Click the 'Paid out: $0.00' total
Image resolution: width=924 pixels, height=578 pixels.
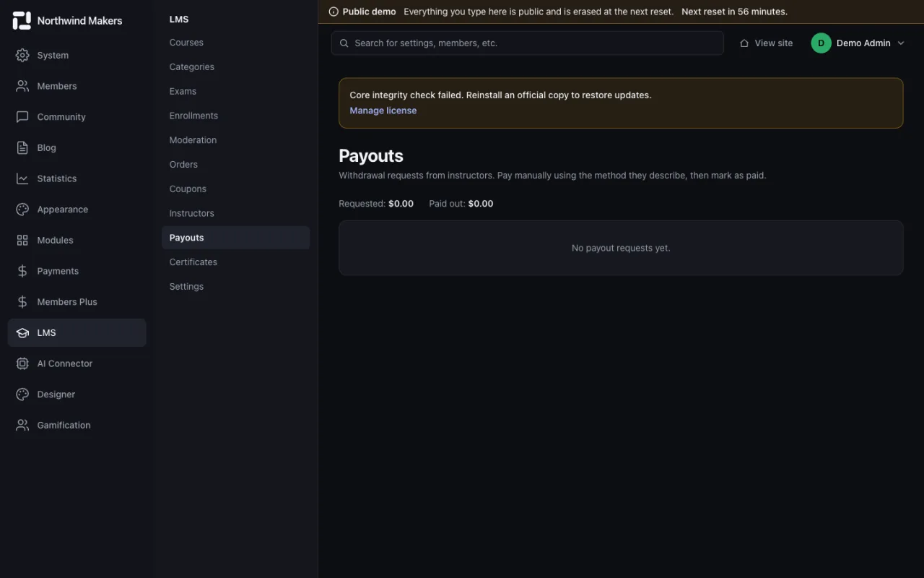click(x=461, y=204)
